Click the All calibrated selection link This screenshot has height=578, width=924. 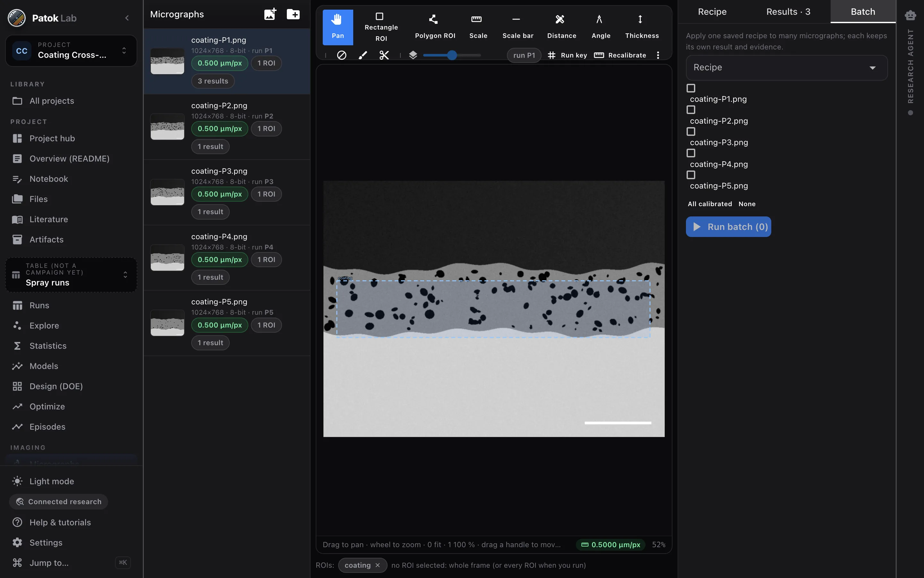710,204
